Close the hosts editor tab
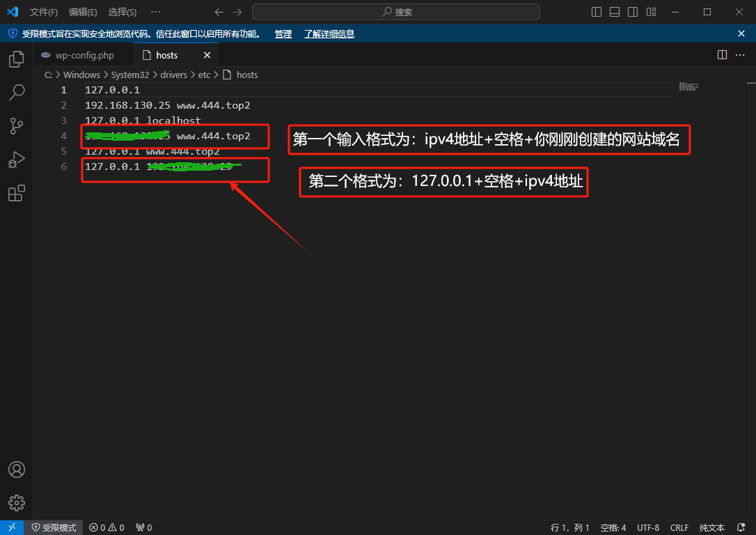This screenshot has height=535, width=756. (207, 55)
